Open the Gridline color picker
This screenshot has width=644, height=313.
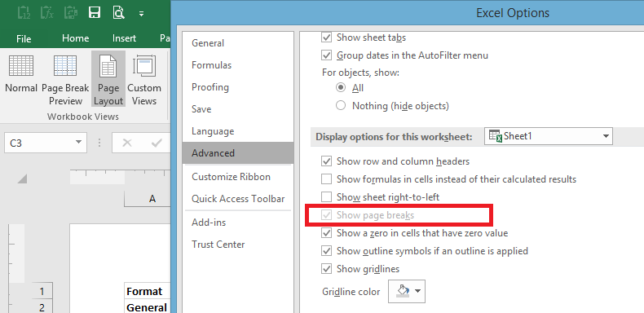(407, 291)
